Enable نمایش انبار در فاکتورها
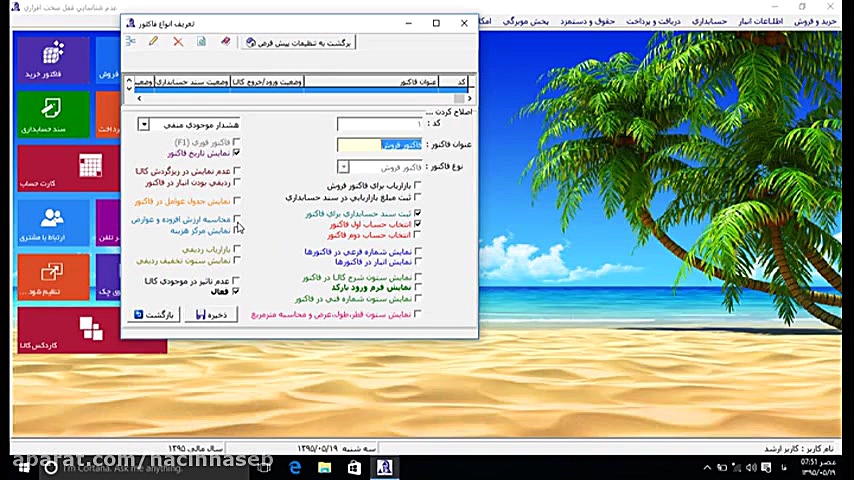The image size is (854, 480). coord(418,262)
